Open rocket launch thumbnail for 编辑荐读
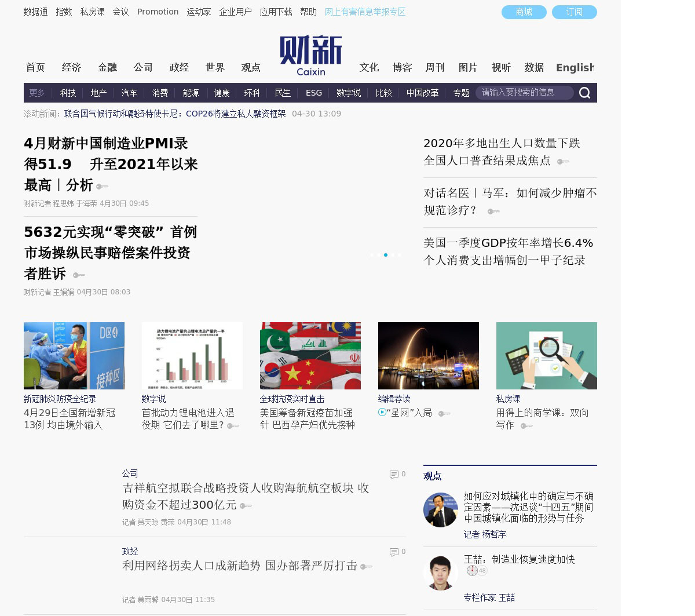 tap(429, 356)
